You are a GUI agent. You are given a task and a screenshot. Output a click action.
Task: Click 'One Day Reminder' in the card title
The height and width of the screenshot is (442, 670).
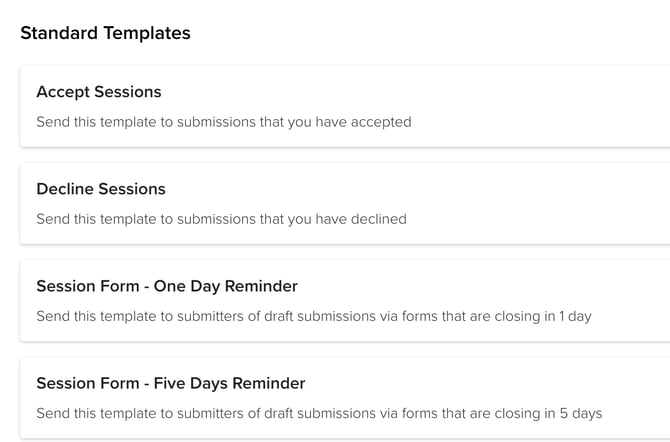pos(234,286)
